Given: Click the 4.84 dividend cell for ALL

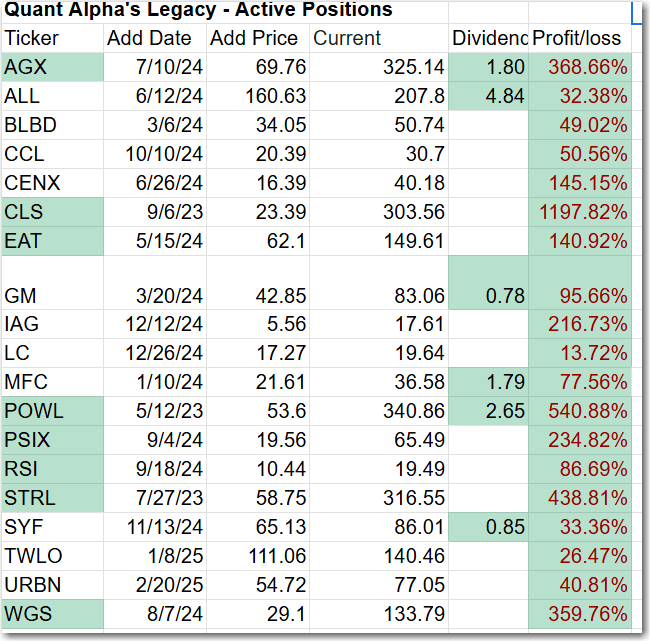Looking at the screenshot, I should click(489, 97).
